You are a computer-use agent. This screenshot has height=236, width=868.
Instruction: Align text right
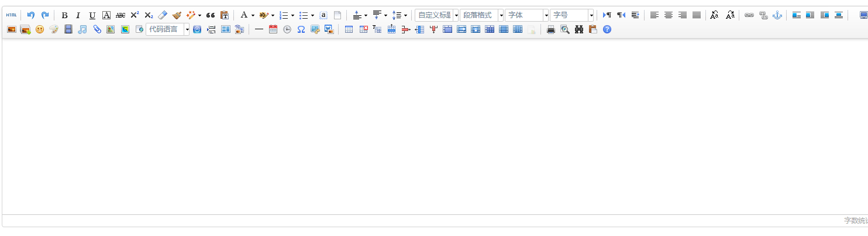pos(683,15)
